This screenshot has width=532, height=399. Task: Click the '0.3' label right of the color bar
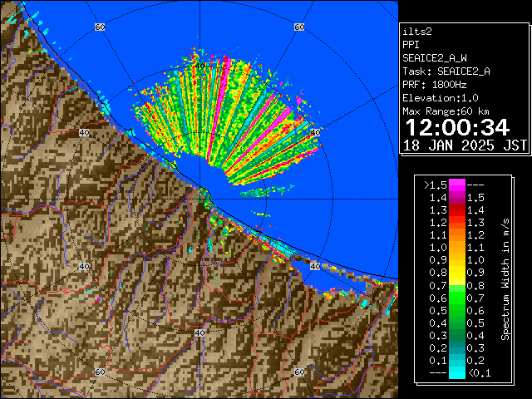475,348
